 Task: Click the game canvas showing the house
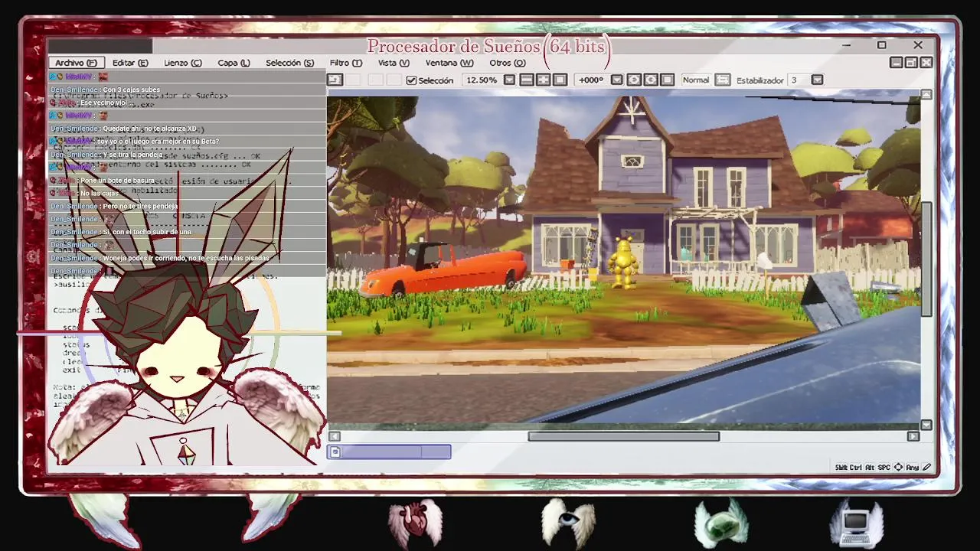point(624,259)
